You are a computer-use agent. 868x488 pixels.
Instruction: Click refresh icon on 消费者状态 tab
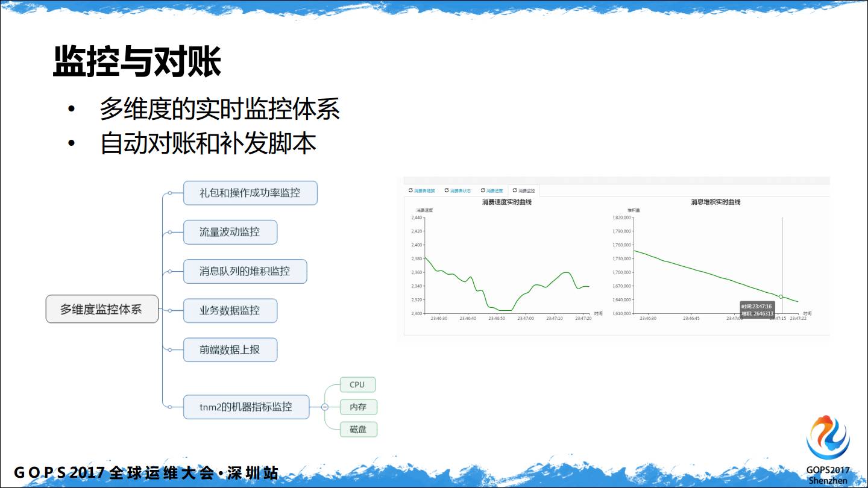pos(447,190)
